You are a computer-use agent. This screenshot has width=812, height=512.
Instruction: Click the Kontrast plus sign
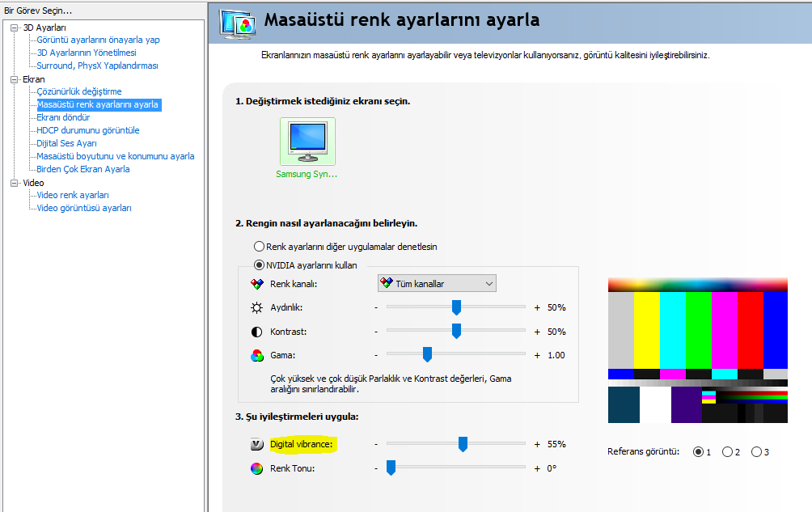[x=537, y=332]
